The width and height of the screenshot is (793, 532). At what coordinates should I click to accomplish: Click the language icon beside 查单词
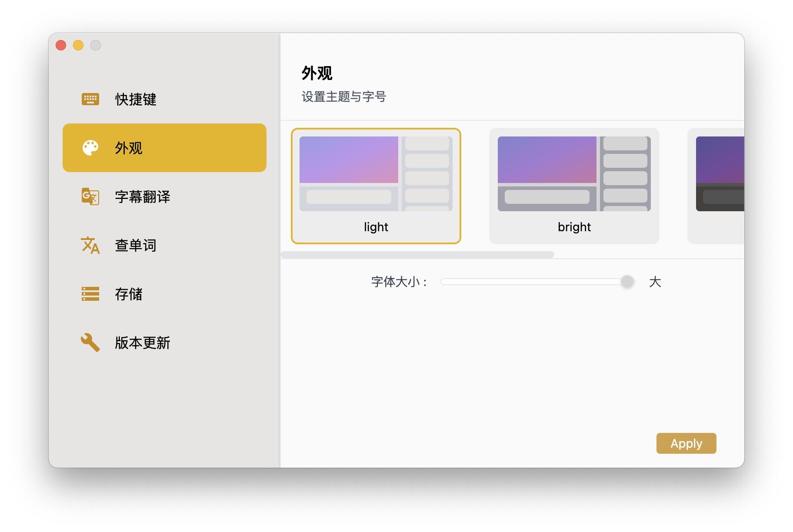pos(90,245)
